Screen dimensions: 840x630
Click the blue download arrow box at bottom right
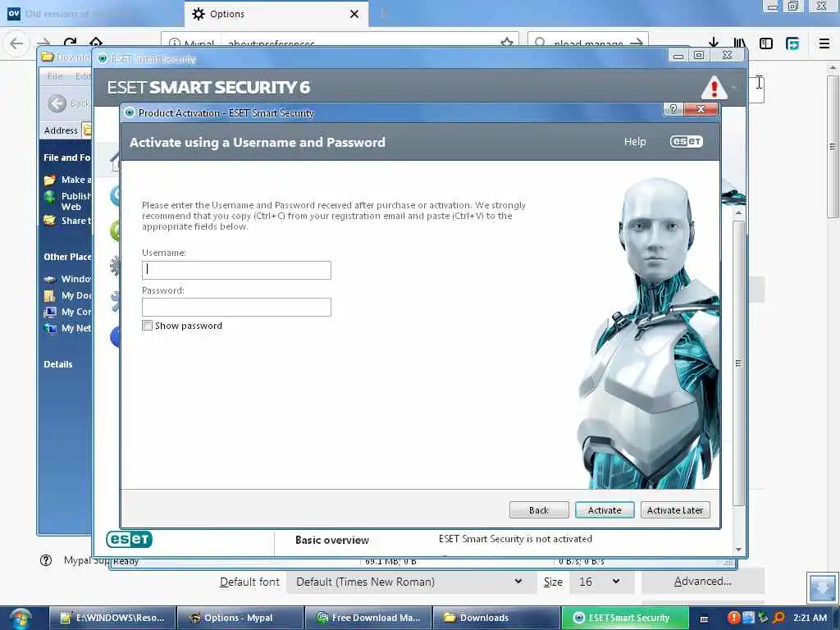pos(822,587)
